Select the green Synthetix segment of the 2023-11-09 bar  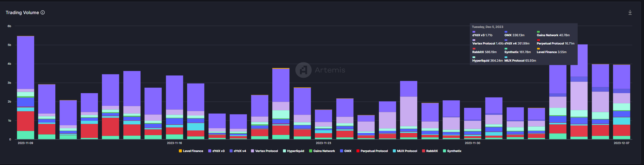[25, 135]
